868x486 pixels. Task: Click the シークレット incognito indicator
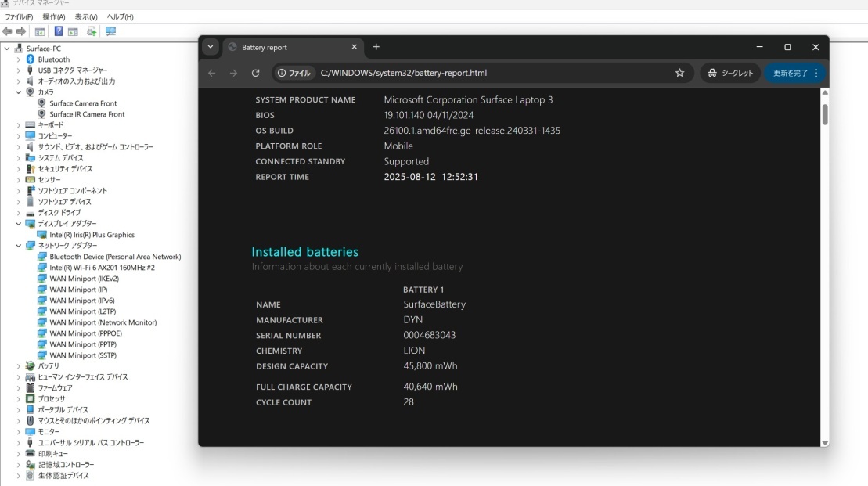pyautogui.click(x=730, y=73)
